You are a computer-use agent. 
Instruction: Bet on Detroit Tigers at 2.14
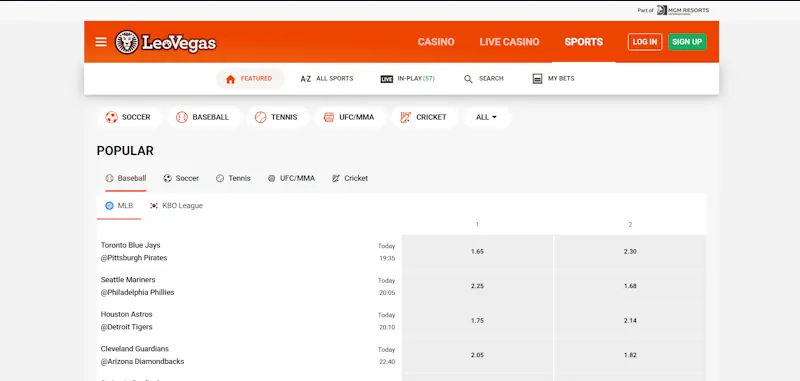point(630,321)
